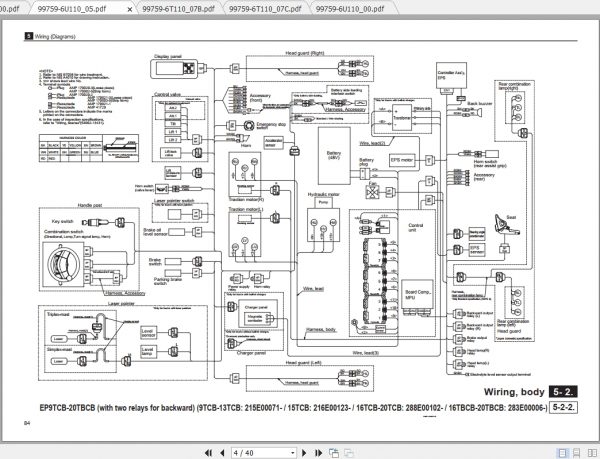
Task: Click the 5-2. section number box
Action: click(x=562, y=392)
